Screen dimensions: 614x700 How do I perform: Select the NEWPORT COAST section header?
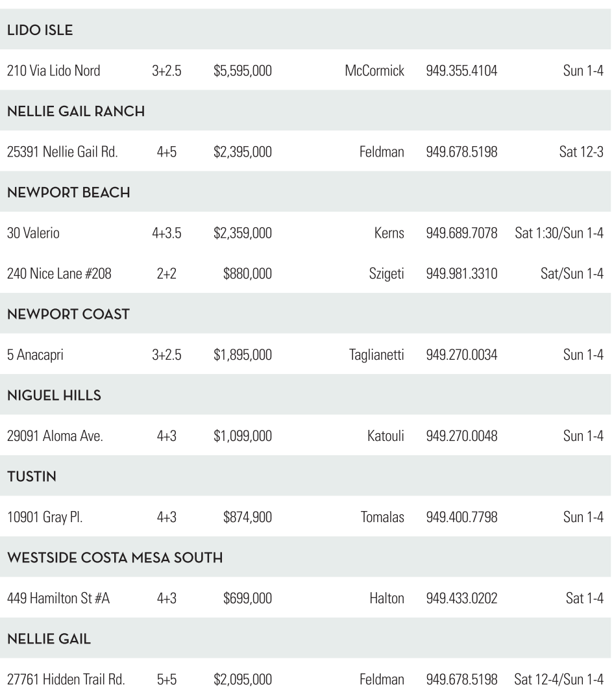(68, 314)
